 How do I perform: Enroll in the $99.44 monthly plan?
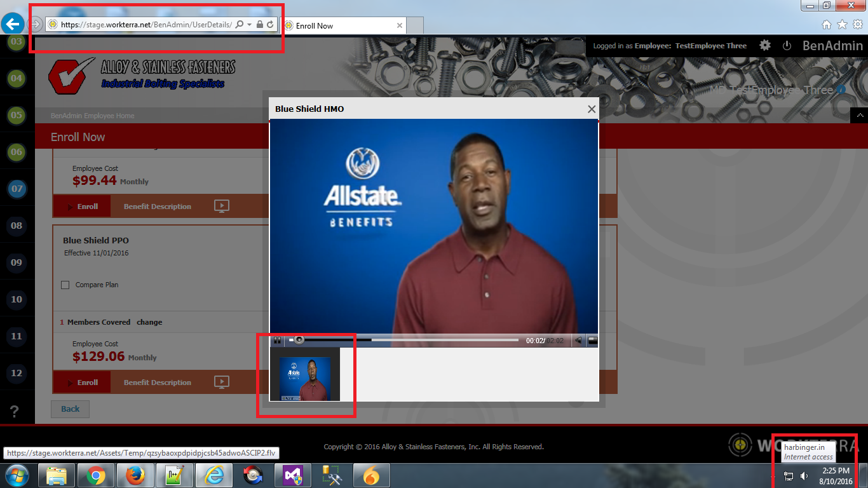click(83, 207)
